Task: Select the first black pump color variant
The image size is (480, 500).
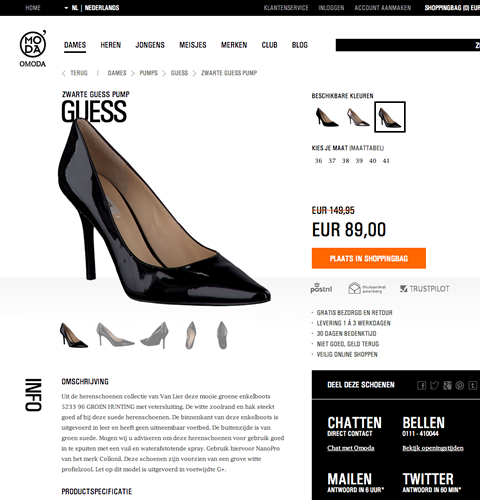Action: (327, 117)
